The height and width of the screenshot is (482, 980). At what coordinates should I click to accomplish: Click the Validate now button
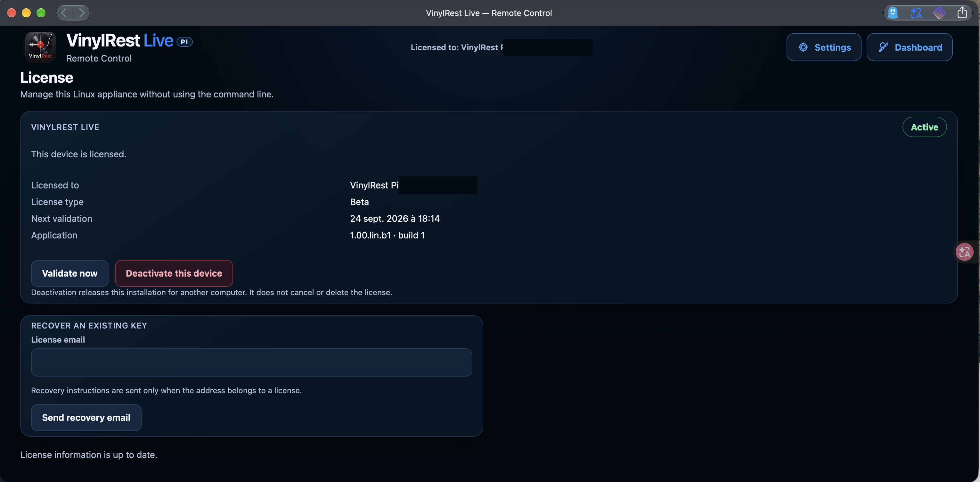point(69,273)
